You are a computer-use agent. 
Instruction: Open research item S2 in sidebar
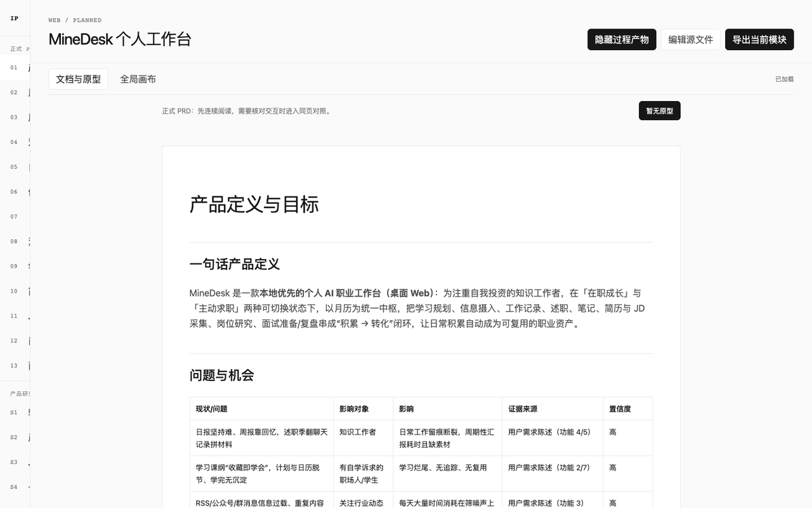pos(15,437)
